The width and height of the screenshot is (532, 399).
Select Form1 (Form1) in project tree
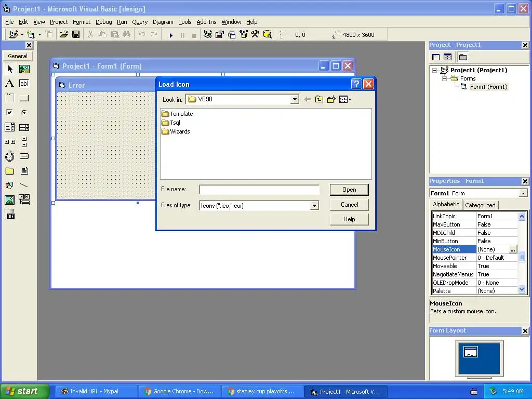[x=488, y=87]
